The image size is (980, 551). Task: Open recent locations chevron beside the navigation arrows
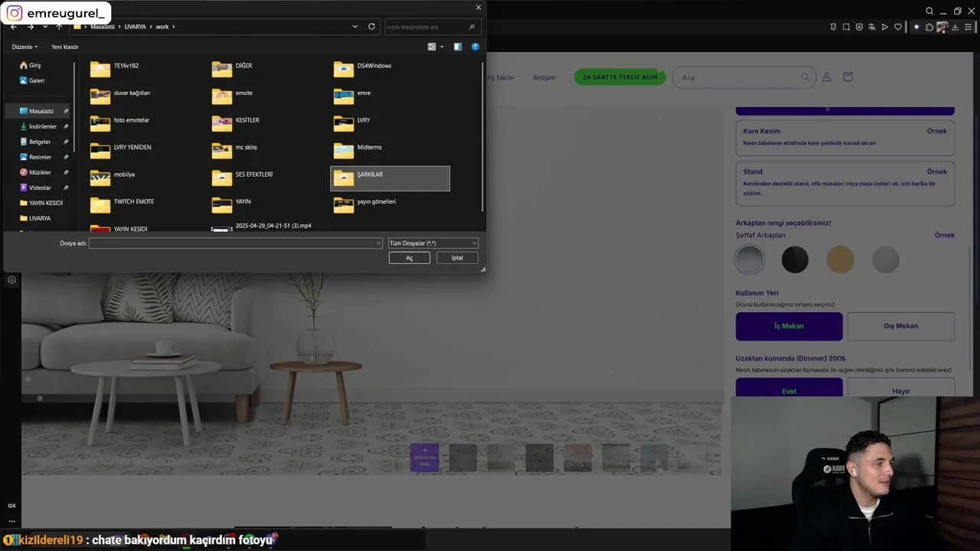pos(45,27)
